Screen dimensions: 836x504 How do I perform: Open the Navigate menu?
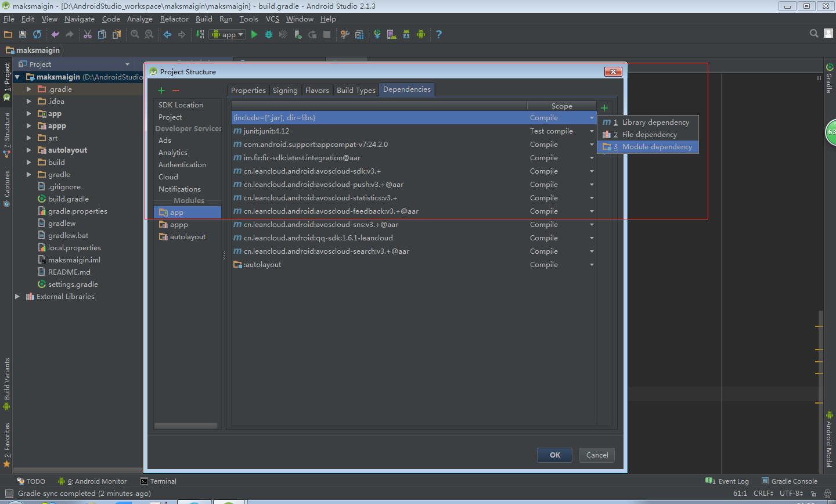[80, 19]
